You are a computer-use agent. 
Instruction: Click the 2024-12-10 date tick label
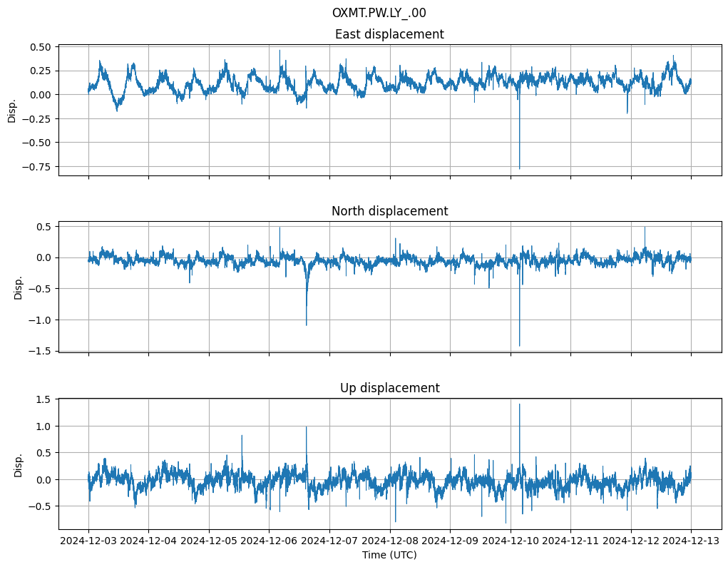[x=511, y=541]
